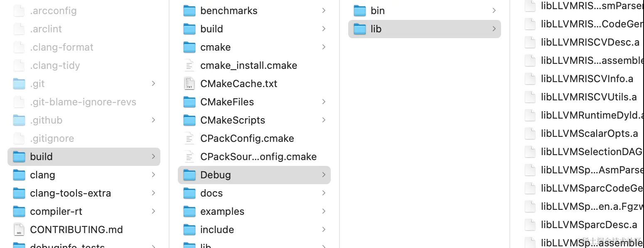This screenshot has width=644, height=248.
Task: Expand the CMakeFiles folder arrow
Action: pos(324,102)
